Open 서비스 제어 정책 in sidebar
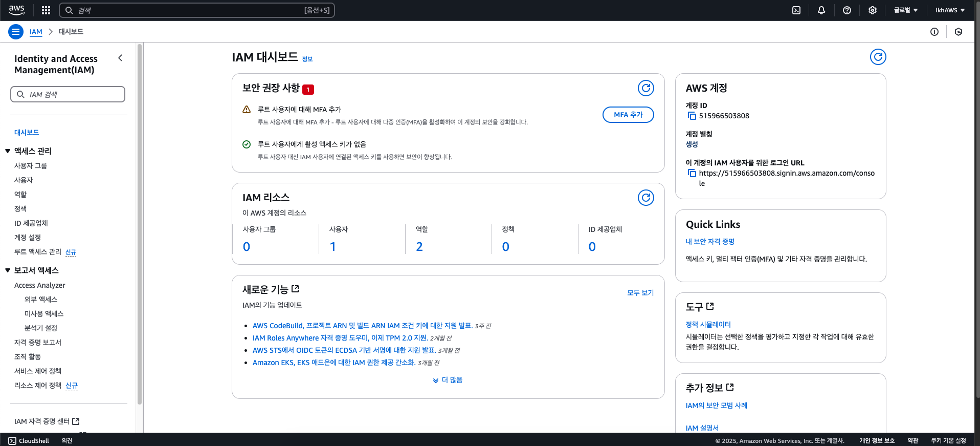The width and height of the screenshot is (980, 446). [x=38, y=371]
